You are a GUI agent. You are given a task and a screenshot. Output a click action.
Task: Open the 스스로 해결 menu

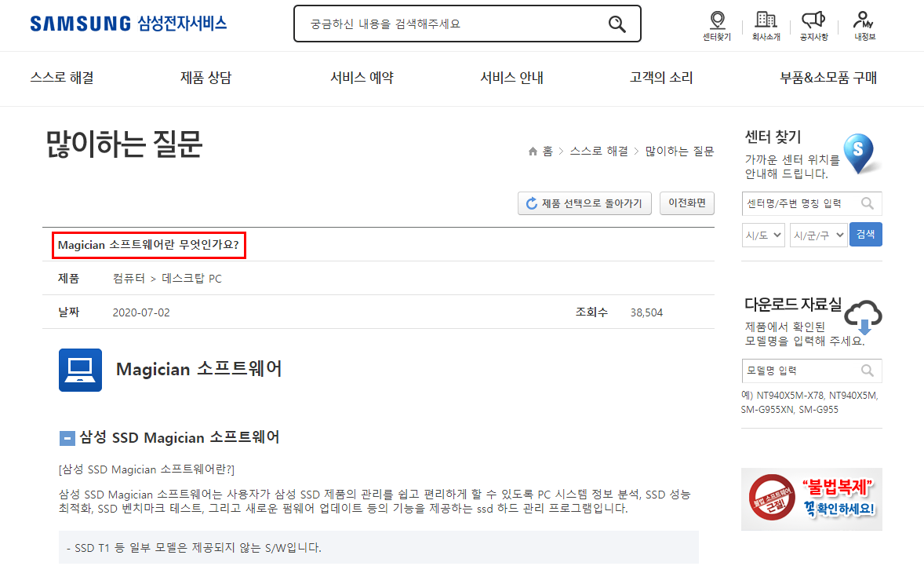[x=62, y=78]
